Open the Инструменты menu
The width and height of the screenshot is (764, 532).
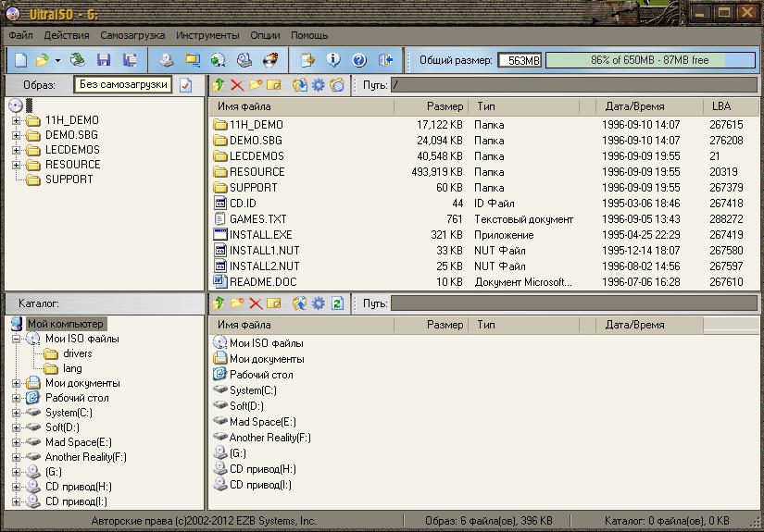pos(210,35)
